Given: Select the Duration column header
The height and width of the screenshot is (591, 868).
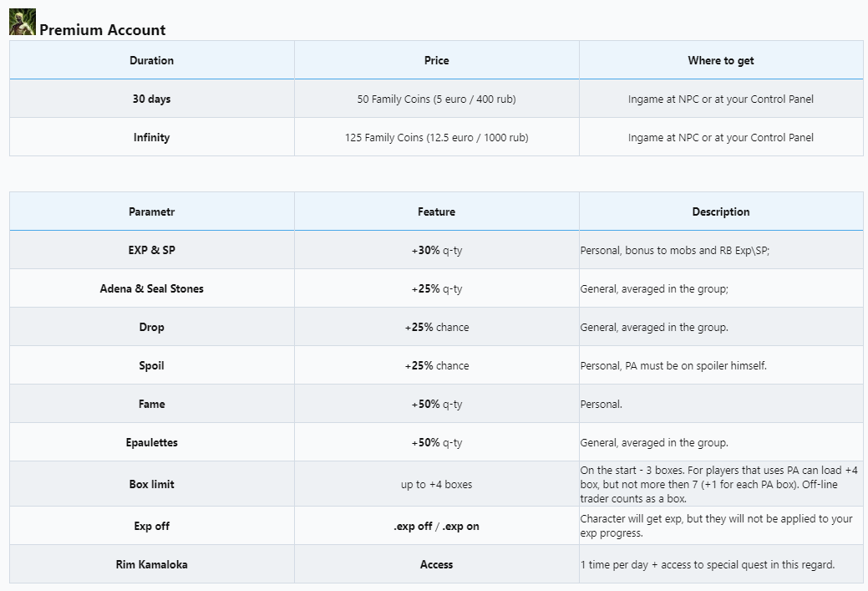Looking at the screenshot, I should [x=151, y=60].
